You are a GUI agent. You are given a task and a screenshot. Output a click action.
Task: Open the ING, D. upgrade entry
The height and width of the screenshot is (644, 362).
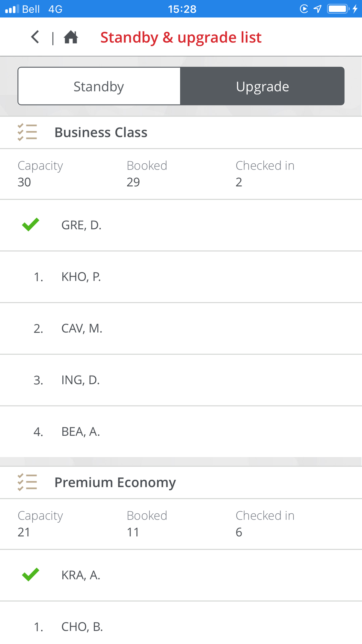coord(181,380)
